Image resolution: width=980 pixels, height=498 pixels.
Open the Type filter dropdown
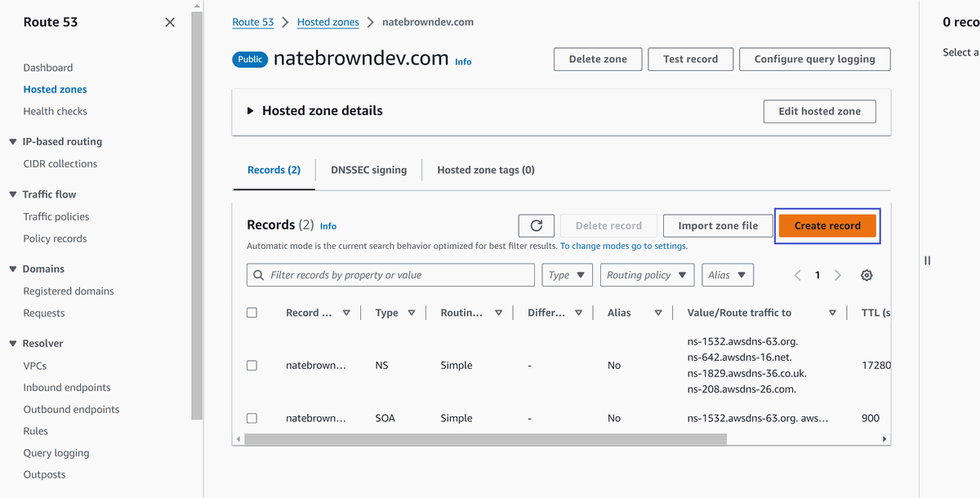tap(567, 275)
